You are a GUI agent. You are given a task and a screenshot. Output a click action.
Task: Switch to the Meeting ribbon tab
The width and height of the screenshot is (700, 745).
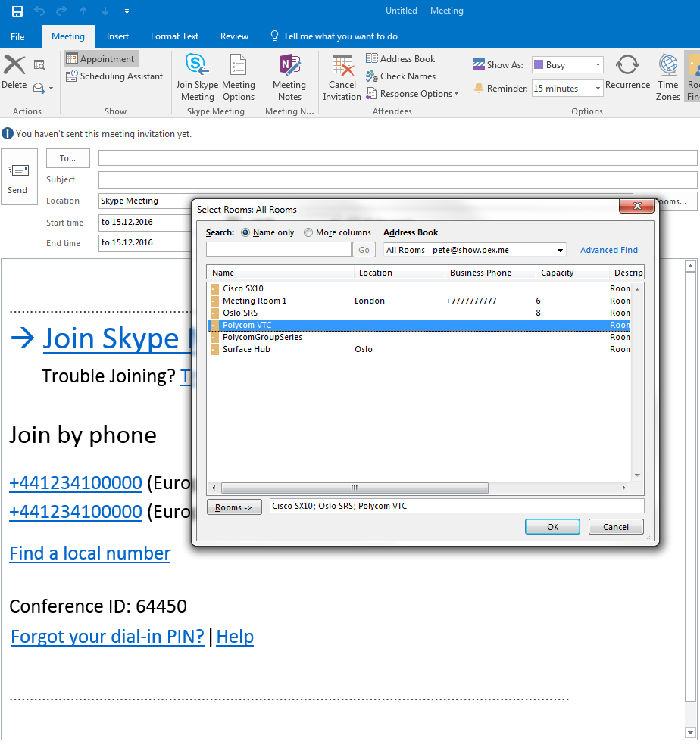tap(68, 36)
